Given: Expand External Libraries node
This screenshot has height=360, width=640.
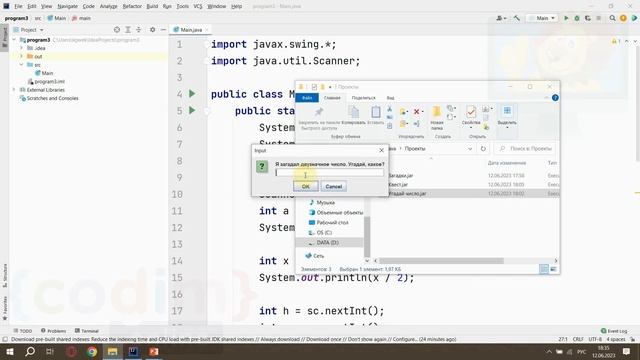Looking at the screenshot, I should click(x=14, y=90).
